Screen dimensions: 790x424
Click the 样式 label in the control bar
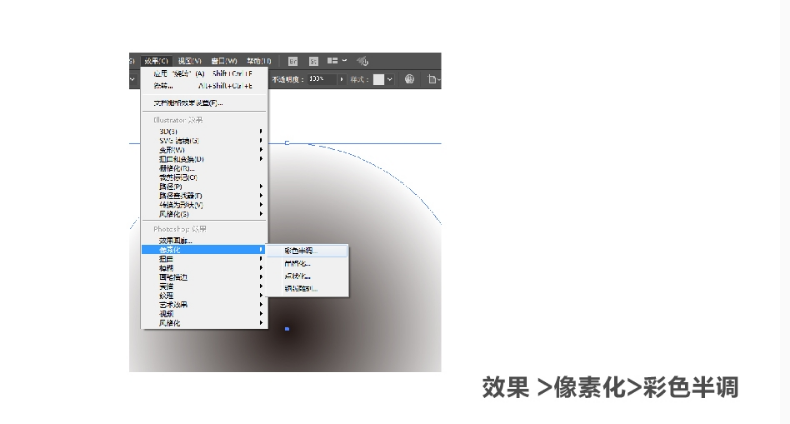360,80
